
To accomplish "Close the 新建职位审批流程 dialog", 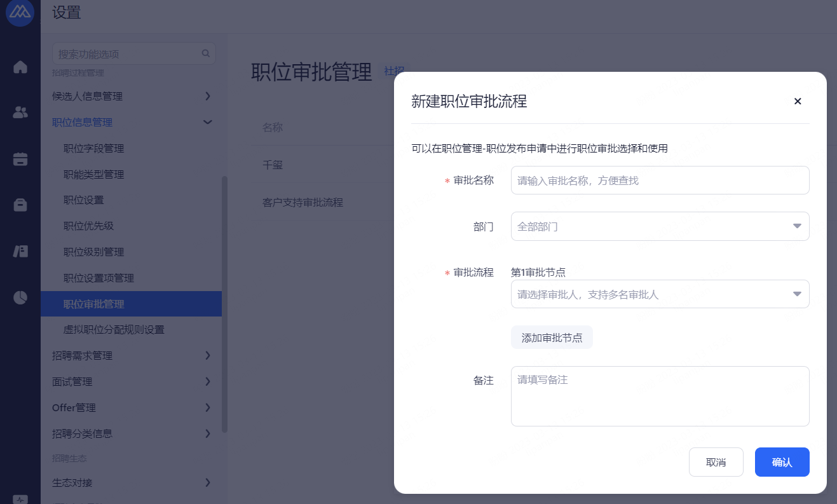I will pos(798,101).
